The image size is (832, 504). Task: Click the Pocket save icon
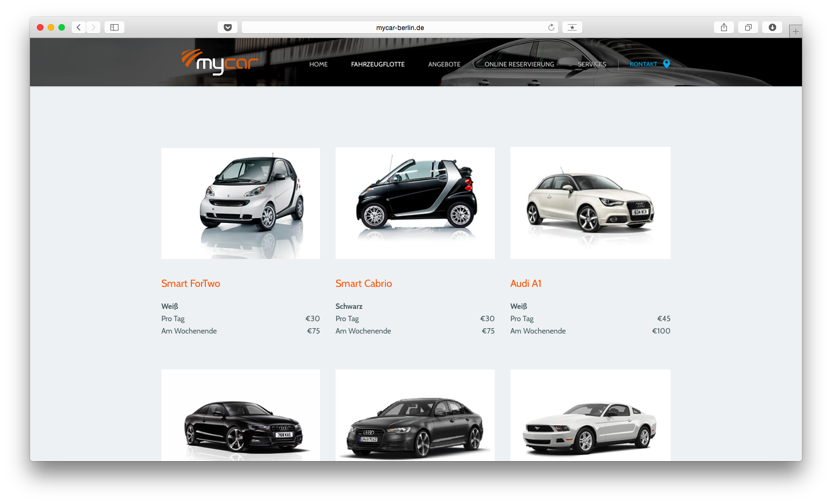coord(228,27)
